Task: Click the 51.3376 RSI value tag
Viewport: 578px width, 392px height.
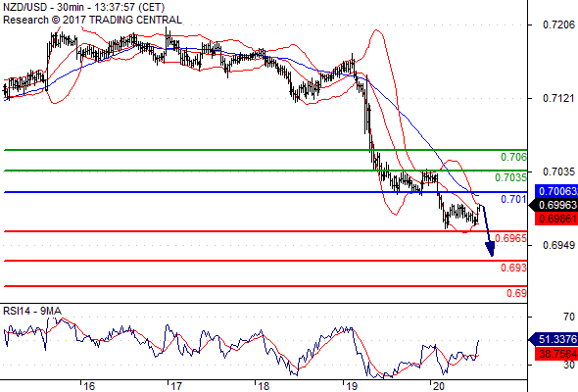Action: coord(554,339)
